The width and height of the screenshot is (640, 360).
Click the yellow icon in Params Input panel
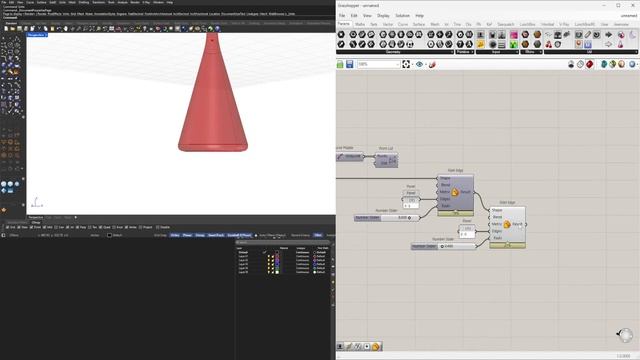pyautogui.click(x=480, y=44)
